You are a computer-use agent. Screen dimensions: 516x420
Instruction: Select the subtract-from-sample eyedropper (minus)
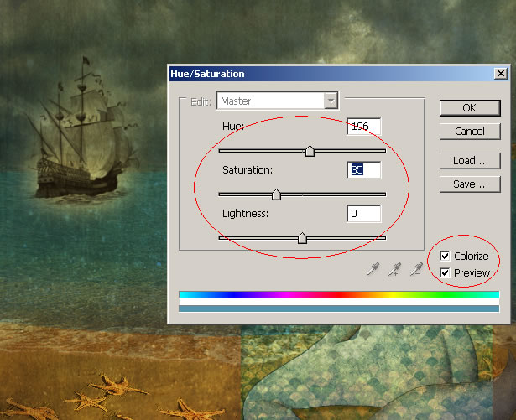[x=416, y=269]
